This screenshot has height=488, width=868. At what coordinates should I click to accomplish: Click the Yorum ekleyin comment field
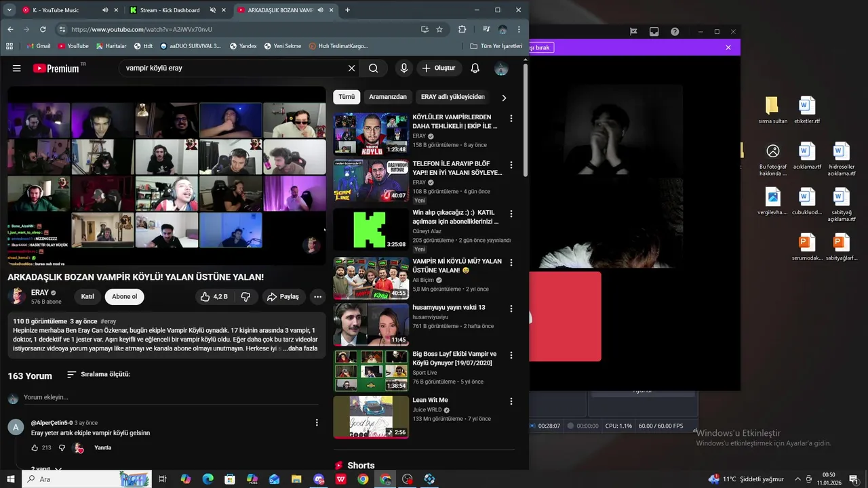point(170,397)
